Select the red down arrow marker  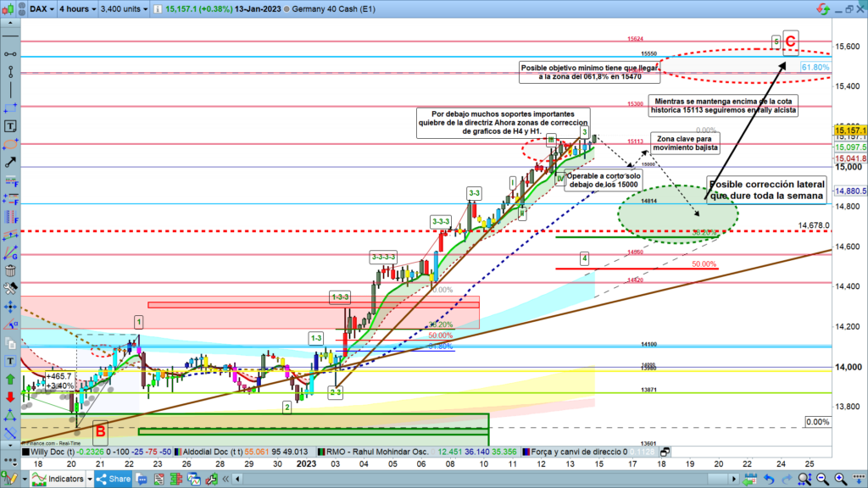[x=9, y=397]
